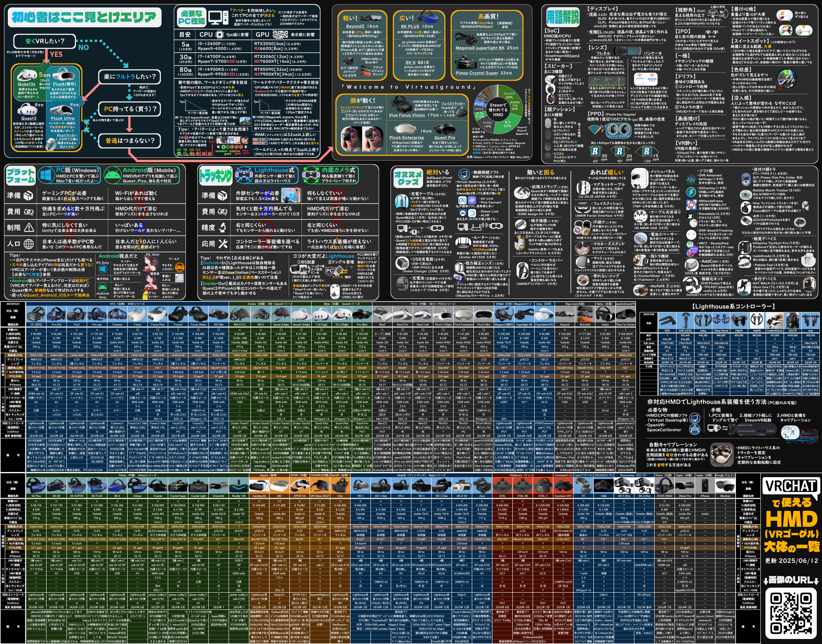Click the ContactGlove2 controller thumbnail
This screenshot has width=822, height=644.
[x=774, y=320]
